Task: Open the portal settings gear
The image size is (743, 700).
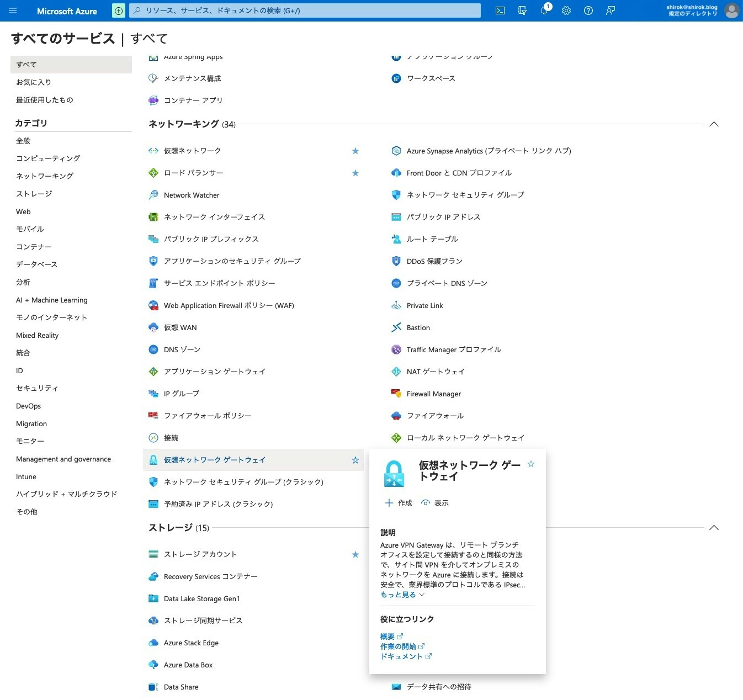Action: [566, 10]
